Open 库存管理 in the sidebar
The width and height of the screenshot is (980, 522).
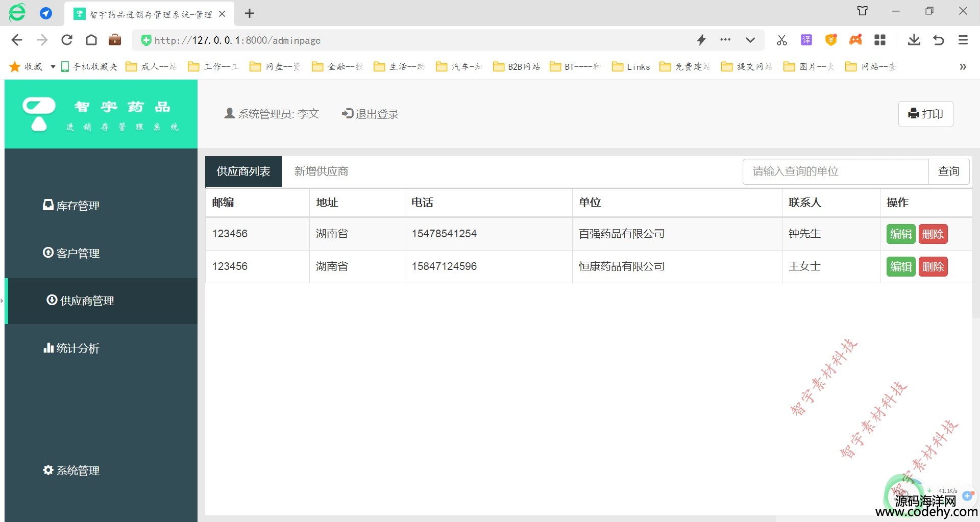[x=71, y=206]
